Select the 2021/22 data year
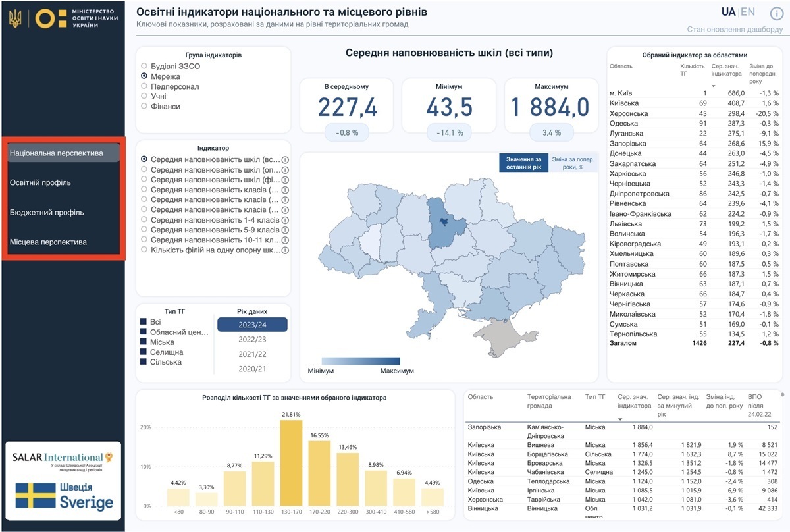790x532 pixels. (x=251, y=355)
